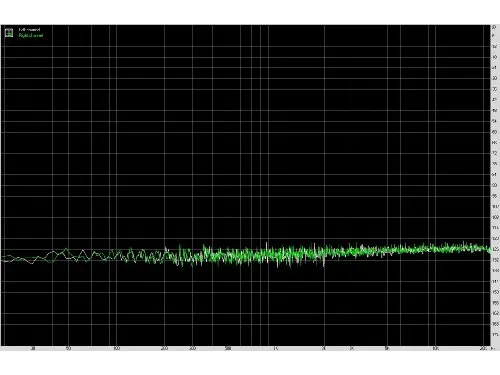
Task: Click the channel legend icon
Action: pyautogui.click(x=9, y=33)
